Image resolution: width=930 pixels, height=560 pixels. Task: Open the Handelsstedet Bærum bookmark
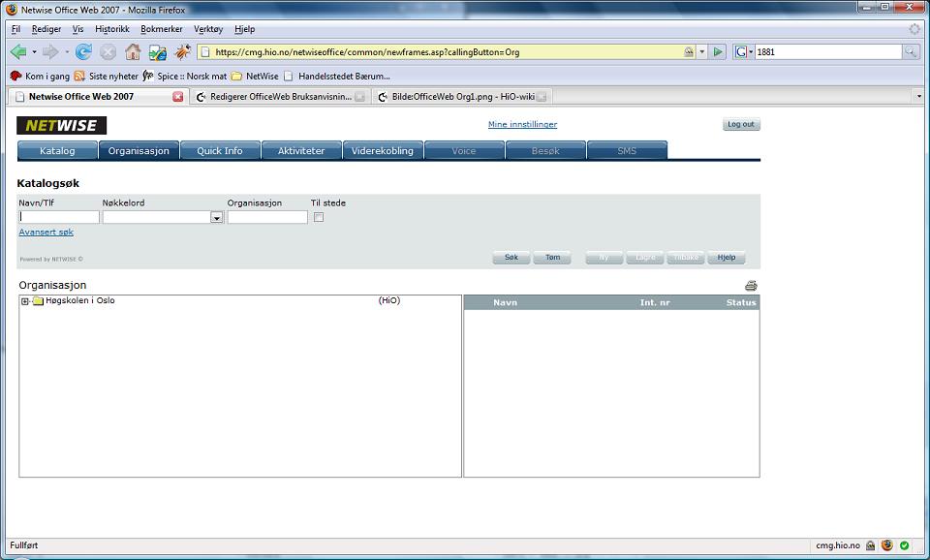coord(337,76)
